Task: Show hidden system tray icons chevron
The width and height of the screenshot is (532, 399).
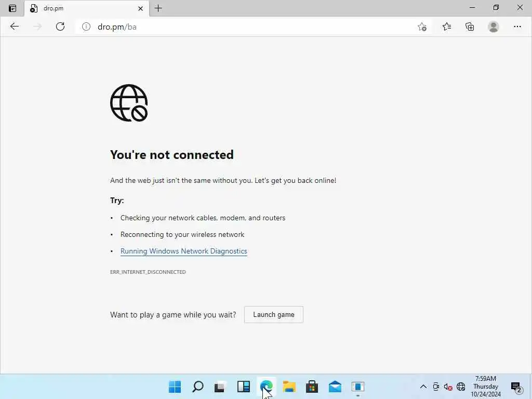Action: coord(423,387)
